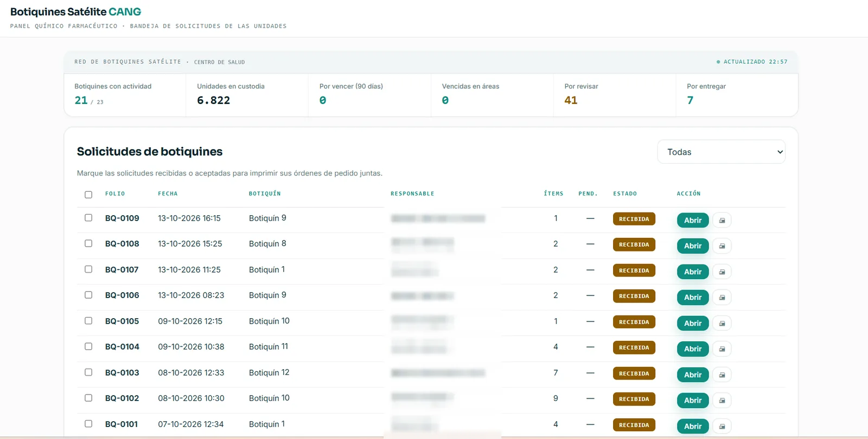Select the checkbox next to BQ-0101
868x439 pixels.
(x=88, y=424)
